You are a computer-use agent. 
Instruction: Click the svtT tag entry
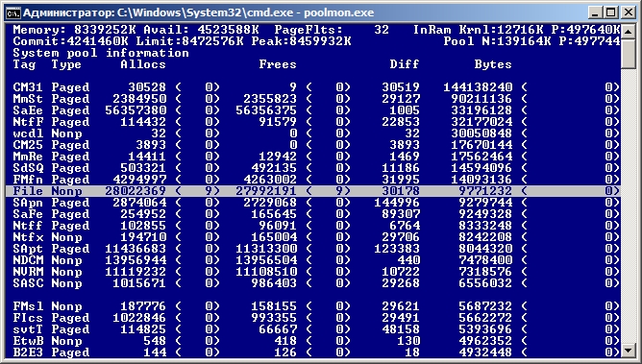(28, 329)
